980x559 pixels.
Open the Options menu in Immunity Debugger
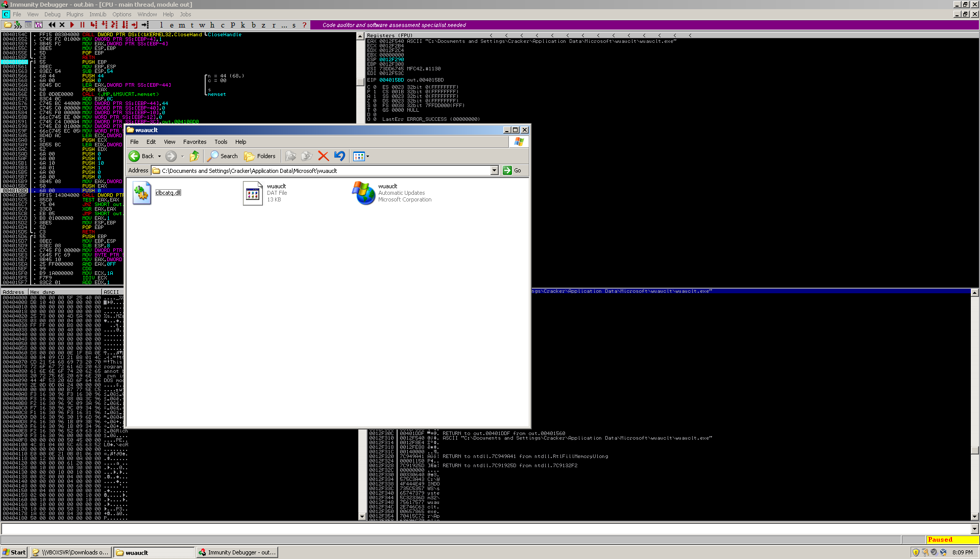tap(122, 14)
